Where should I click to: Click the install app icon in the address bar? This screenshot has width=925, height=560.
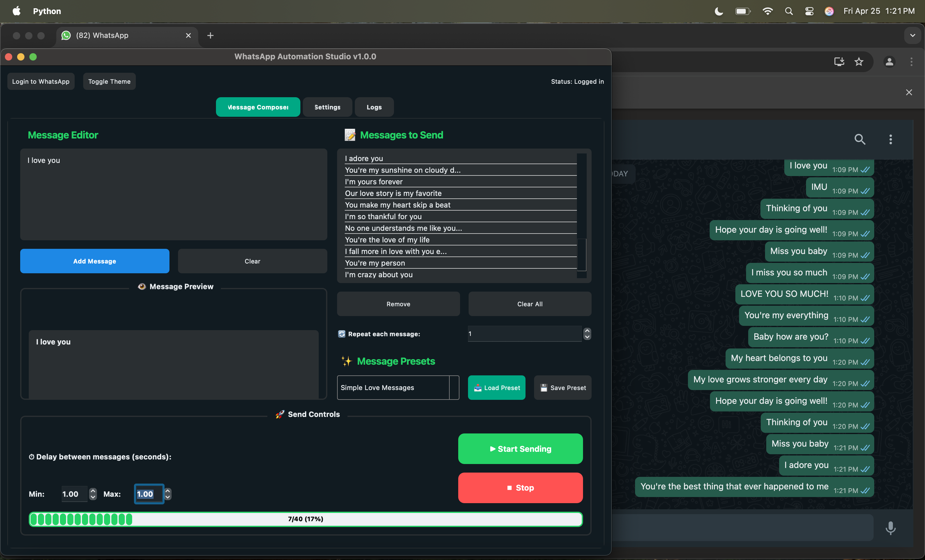tap(839, 61)
